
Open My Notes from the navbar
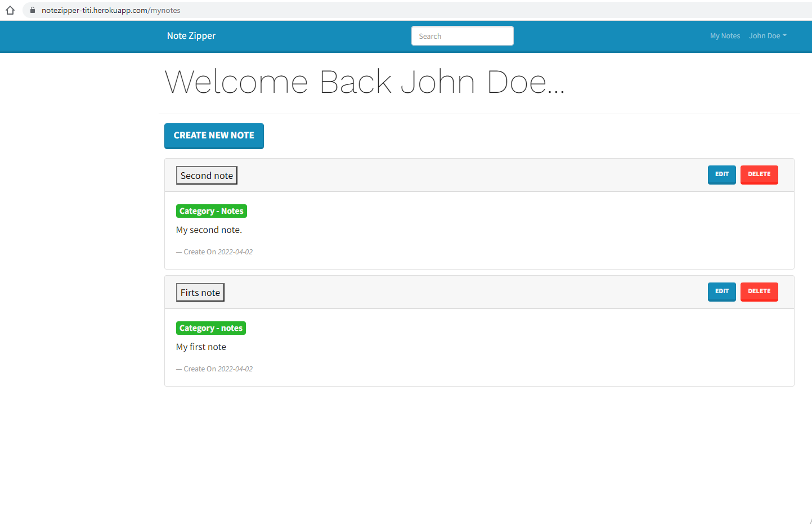(725, 35)
